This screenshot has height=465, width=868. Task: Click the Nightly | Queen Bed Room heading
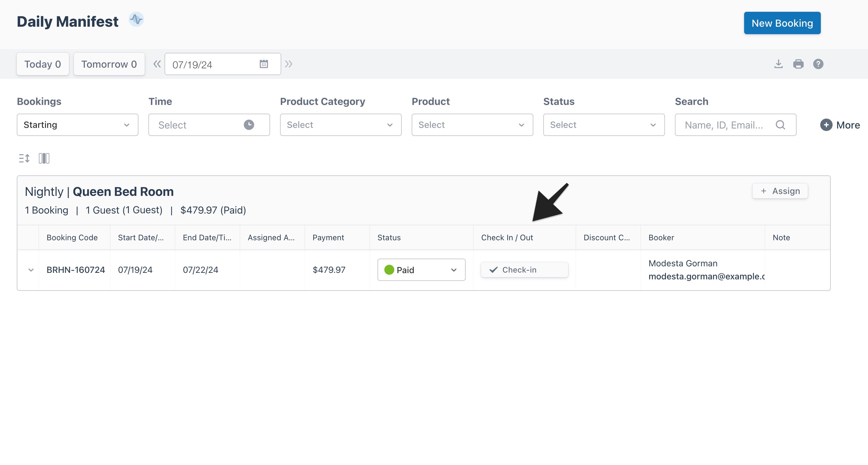point(99,192)
